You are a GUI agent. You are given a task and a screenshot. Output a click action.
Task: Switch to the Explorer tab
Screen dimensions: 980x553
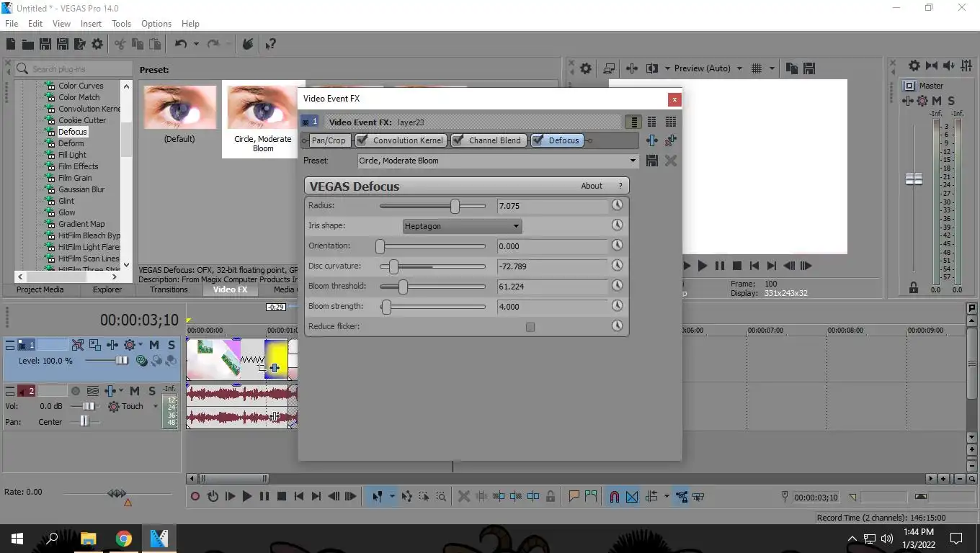pyautogui.click(x=107, y=289)
